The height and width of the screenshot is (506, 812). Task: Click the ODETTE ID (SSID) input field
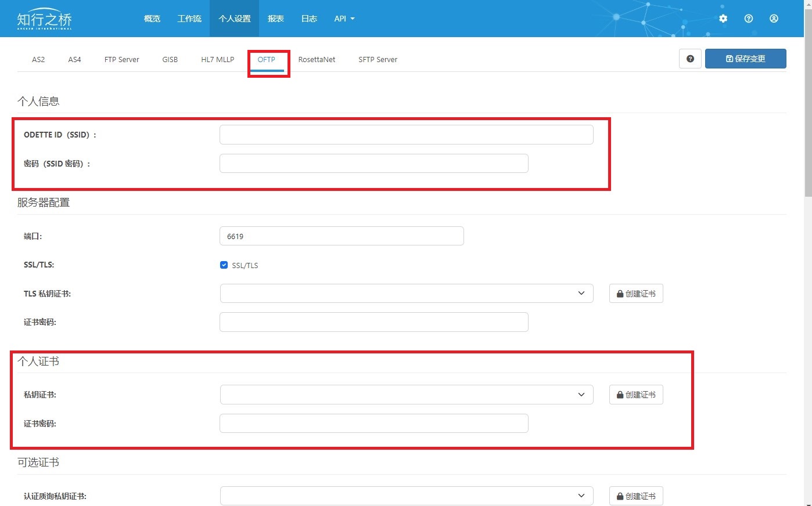tap(406, 135)
